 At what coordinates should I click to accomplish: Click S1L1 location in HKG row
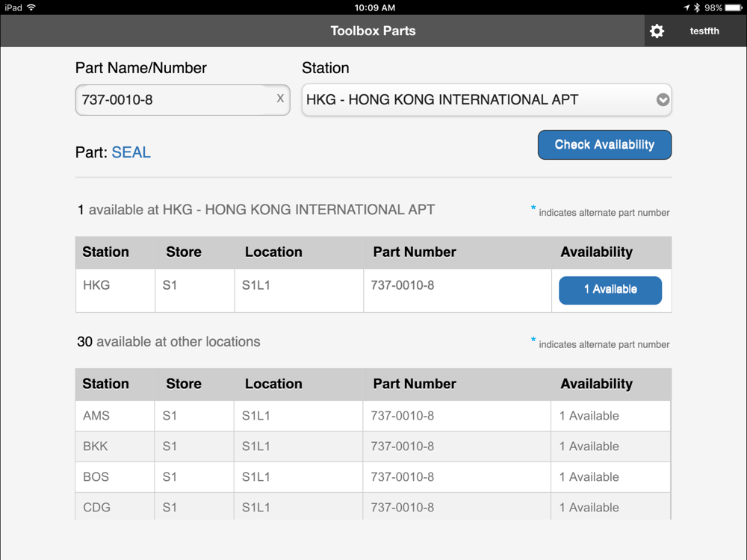255,285
